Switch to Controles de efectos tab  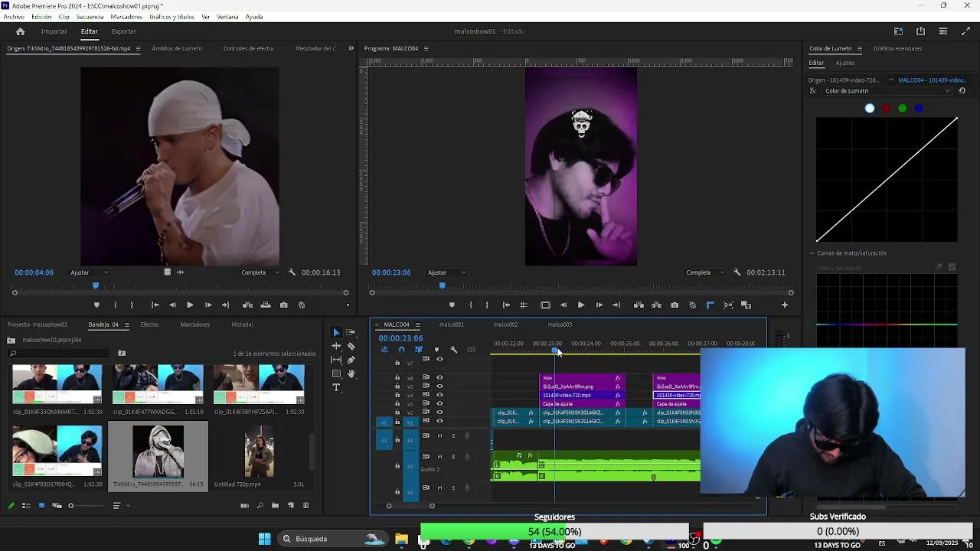[249, 48]
